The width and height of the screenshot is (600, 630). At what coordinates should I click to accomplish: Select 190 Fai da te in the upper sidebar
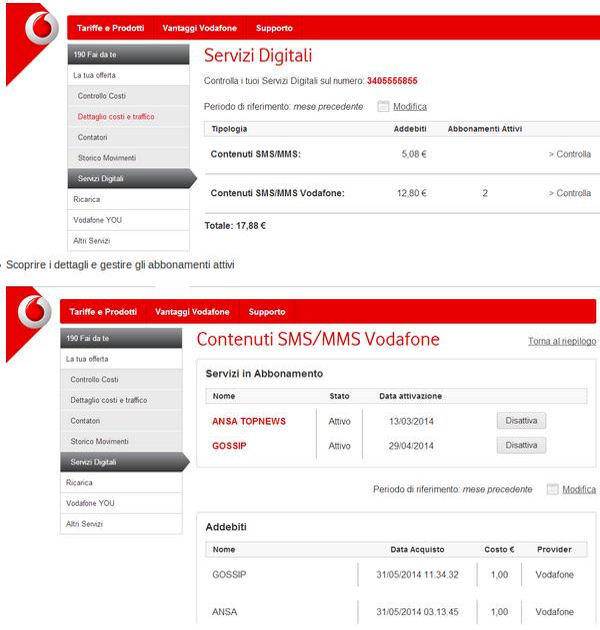[x=128, y=54]
